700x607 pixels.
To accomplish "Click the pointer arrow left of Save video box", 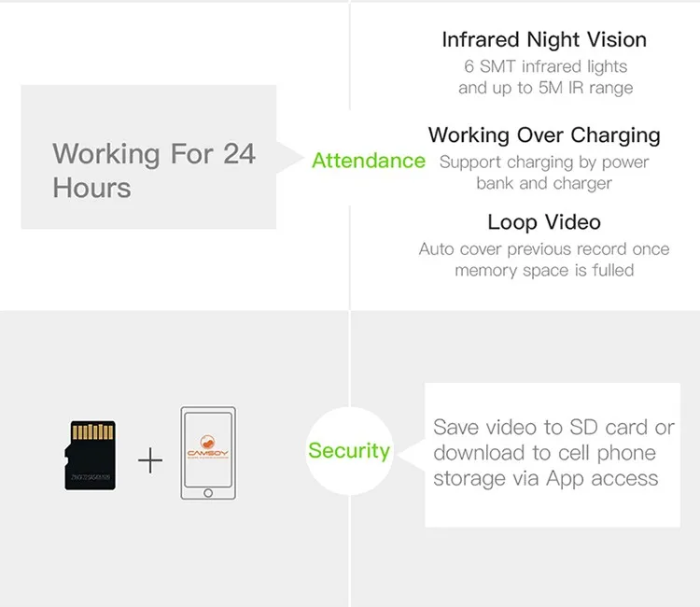I will [411, 454].
